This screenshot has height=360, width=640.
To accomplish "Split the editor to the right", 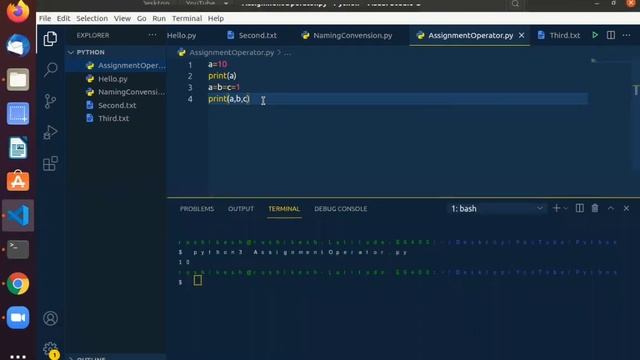I will 611,35.
